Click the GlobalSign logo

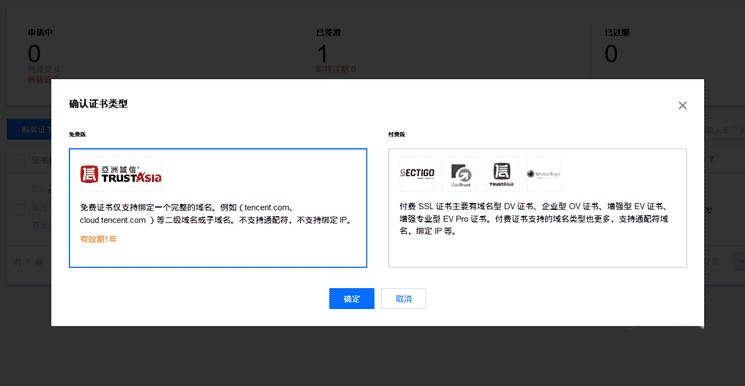pyautogui.click(x=544, y=174)
